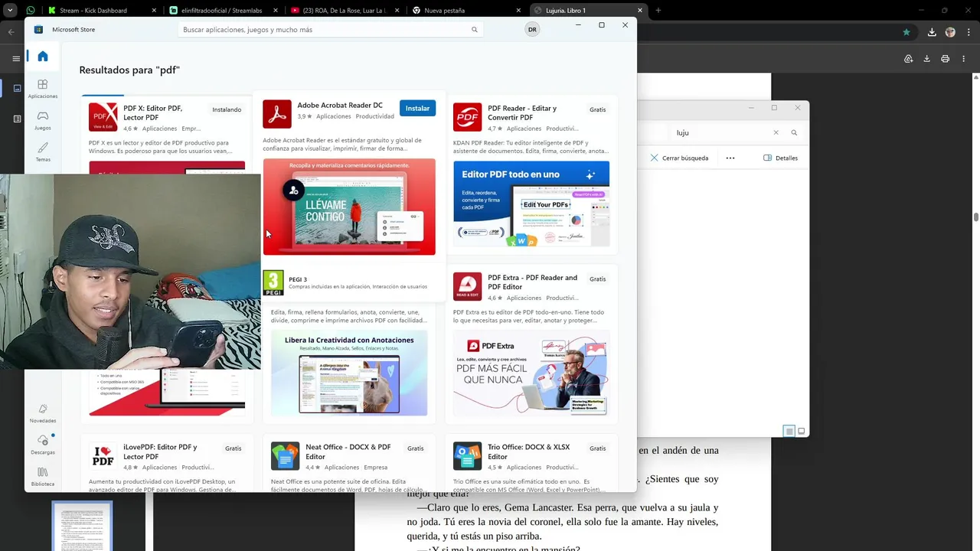Viewport: 980px width, 551px height.
Task: Click the PDF Extra app icon
Action: pyautogui.click(x=468, y=286)
